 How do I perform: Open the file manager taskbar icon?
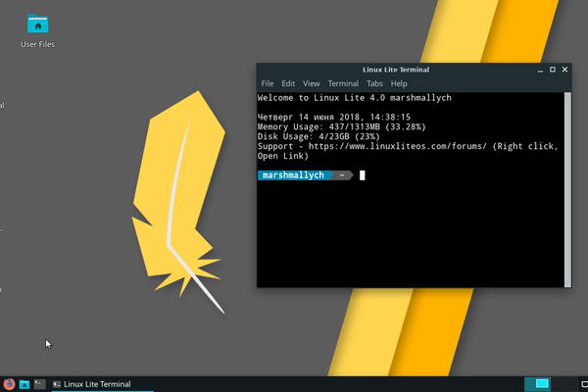[24, 384]
